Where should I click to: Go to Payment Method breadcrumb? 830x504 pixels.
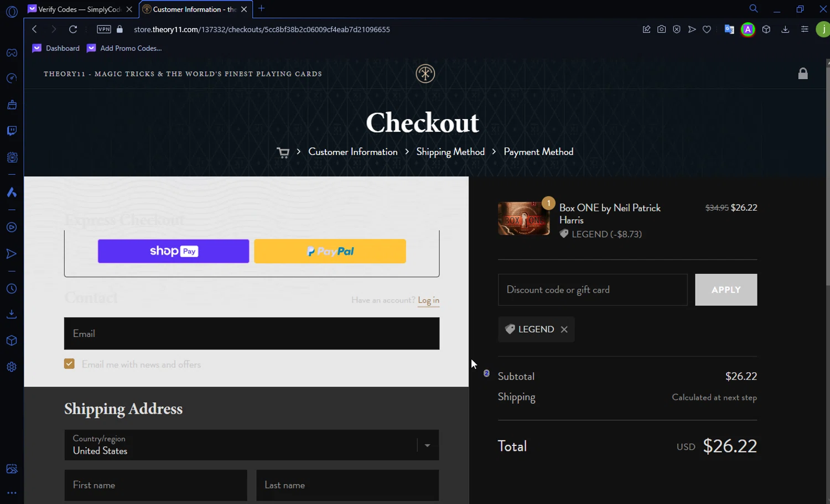pyautogui.click(x=538, y=152)
